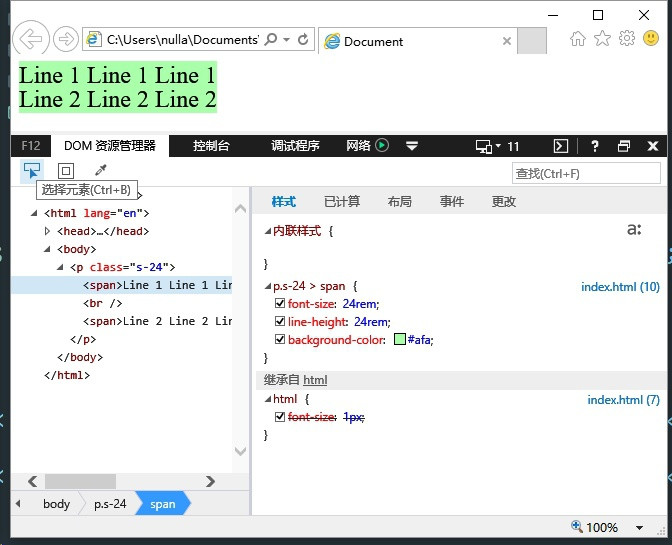Click the 查找 search input field

pos(586,173)
